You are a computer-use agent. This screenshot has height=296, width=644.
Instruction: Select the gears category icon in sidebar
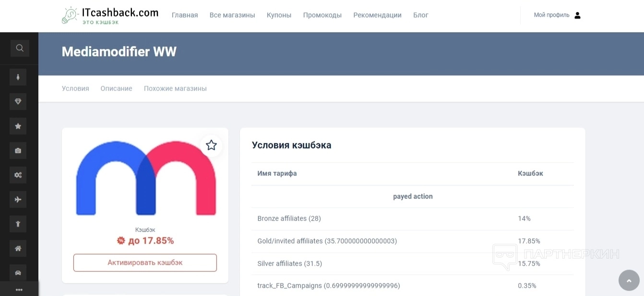point(18,175)
